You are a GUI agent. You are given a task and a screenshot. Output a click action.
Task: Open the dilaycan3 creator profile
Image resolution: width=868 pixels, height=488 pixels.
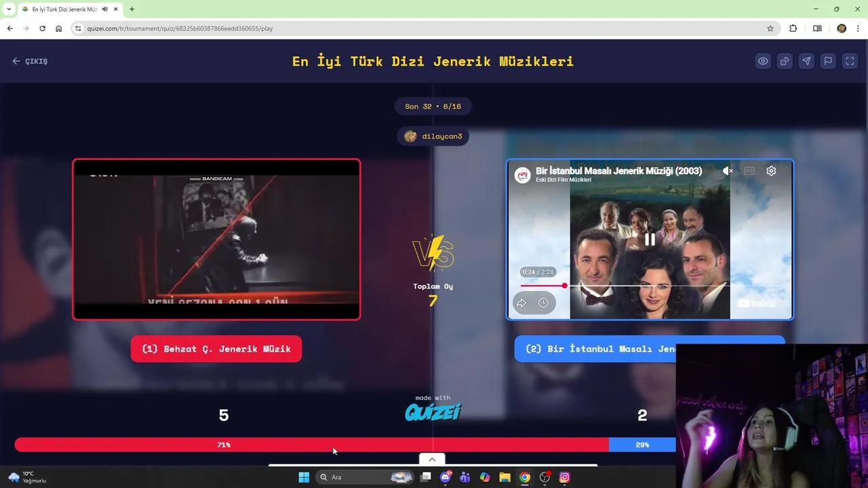coord(433,136)
